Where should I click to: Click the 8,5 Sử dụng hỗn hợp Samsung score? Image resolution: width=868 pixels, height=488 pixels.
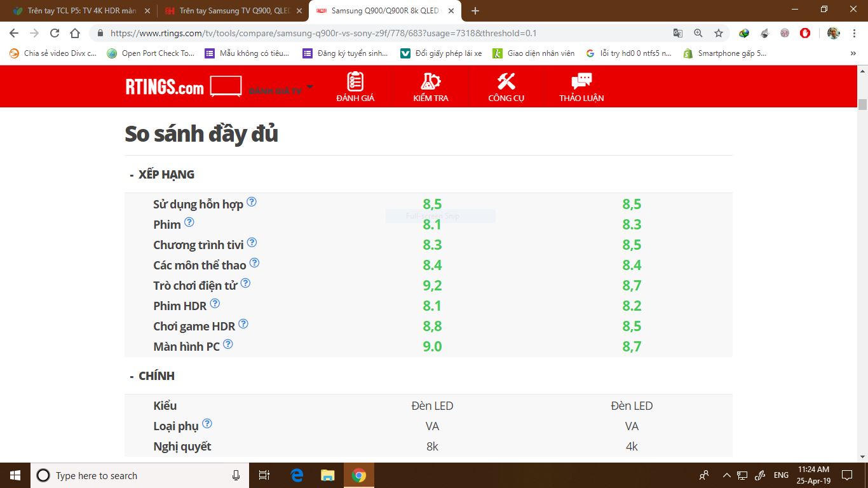pyautogui.click(x=432, y=204)
